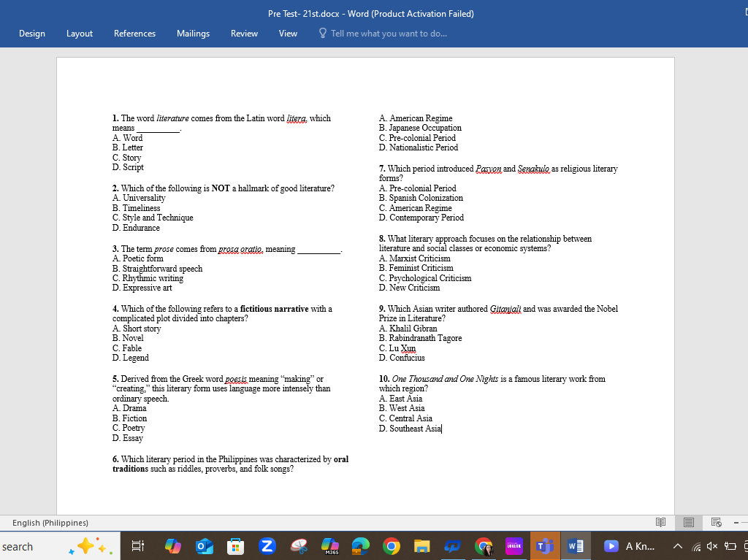Screen dimensions: 748x560
Task: Click the 'Tell me what you want to do' box
Action: point(388,34)
